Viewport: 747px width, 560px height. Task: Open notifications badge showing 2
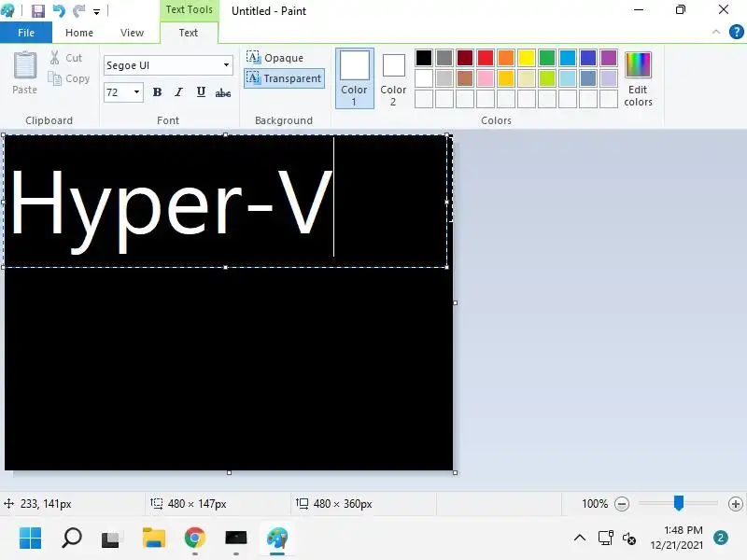tap(721, 539)
